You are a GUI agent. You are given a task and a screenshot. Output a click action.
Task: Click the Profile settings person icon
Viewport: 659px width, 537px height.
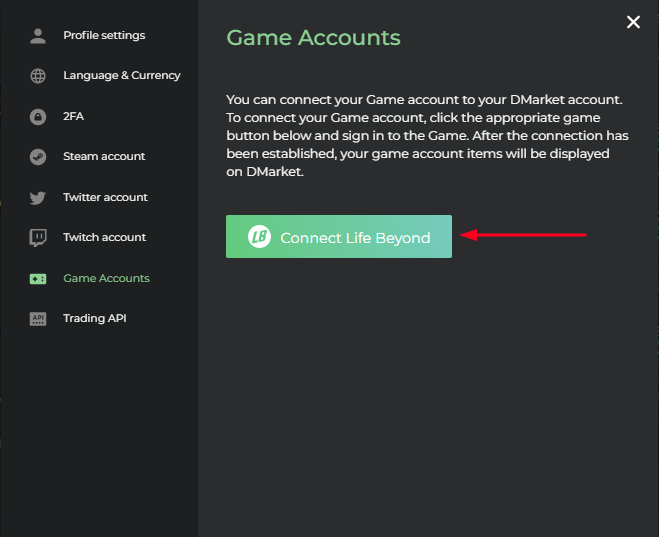click(38, 36)
